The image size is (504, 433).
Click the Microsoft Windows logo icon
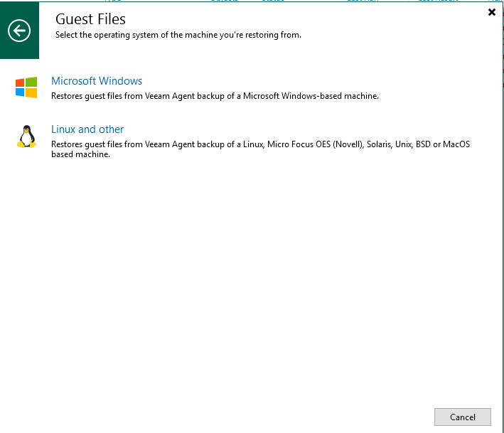26,87
